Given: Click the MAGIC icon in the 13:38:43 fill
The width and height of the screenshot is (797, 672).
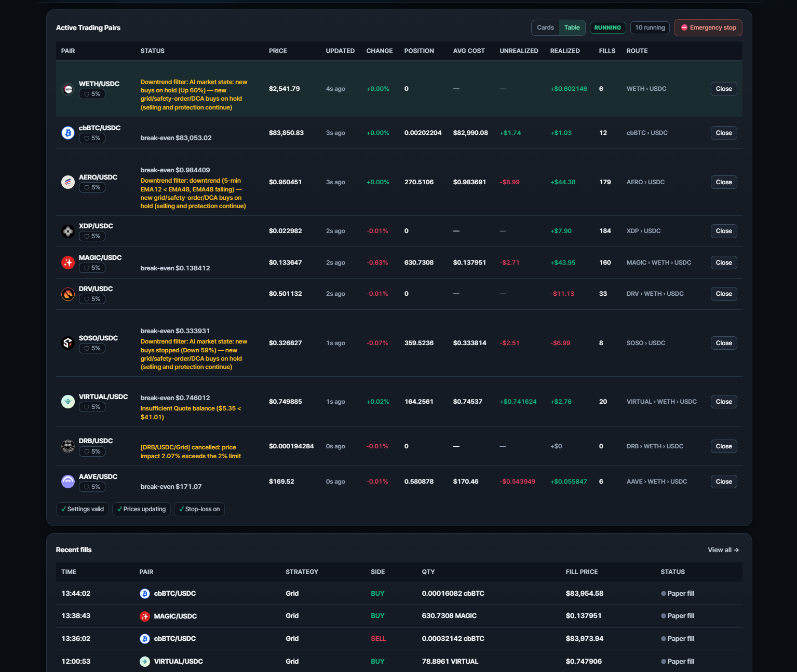Looking at the screenshot, I should (x=145, y=616).
